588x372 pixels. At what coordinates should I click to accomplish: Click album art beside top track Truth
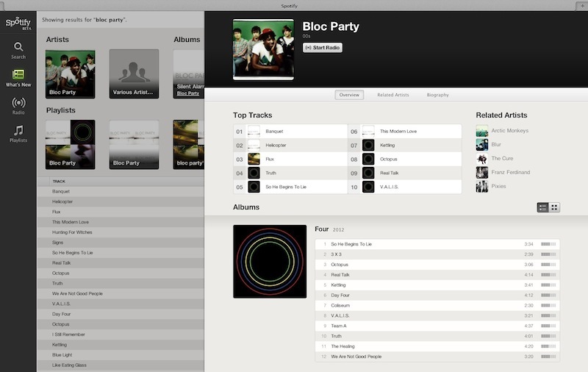(254, 173)
